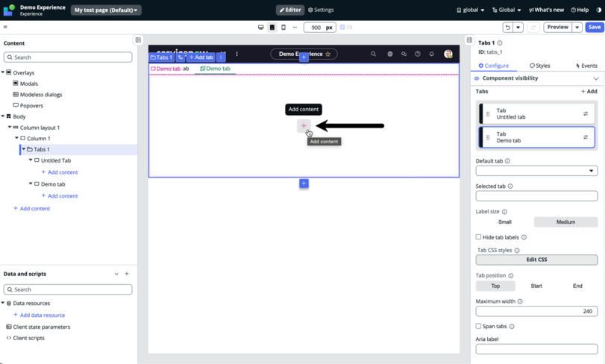Collapse the Overlays tree node
605x364 pixels.
[3, 72]
